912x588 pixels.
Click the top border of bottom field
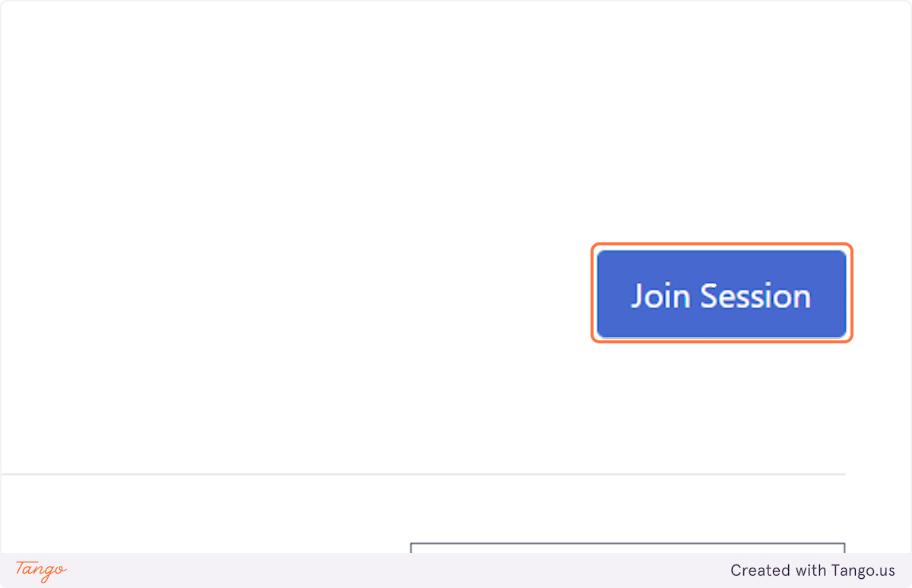tap(628, 543)
